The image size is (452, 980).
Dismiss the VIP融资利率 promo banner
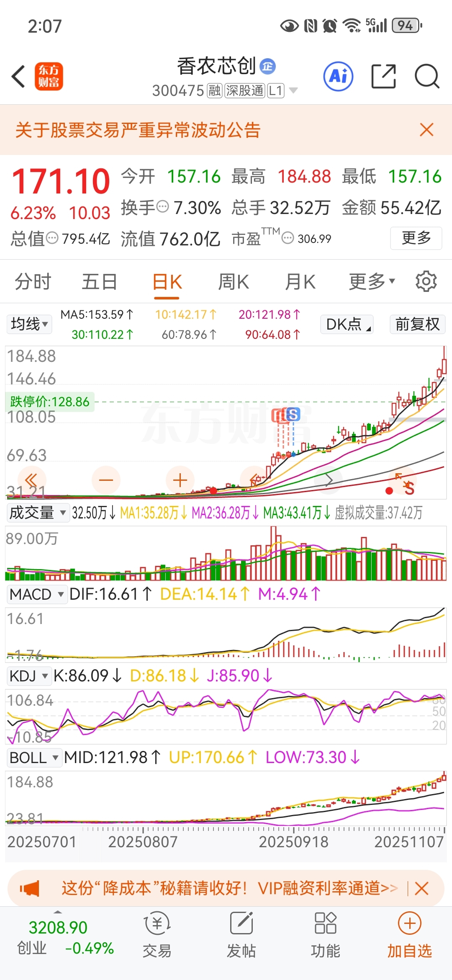click(421, 888)
